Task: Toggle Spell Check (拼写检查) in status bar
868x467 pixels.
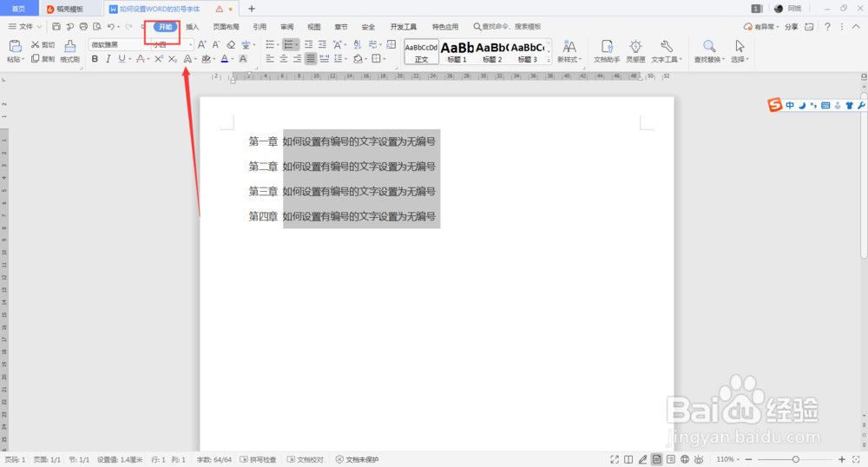Action: point(258,459)
